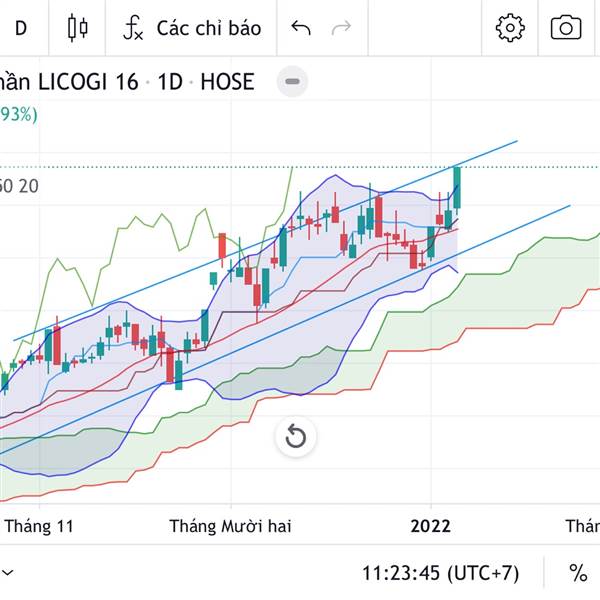
Task: Collapse the legend with the gray minus pill
Action: (292, 82)
